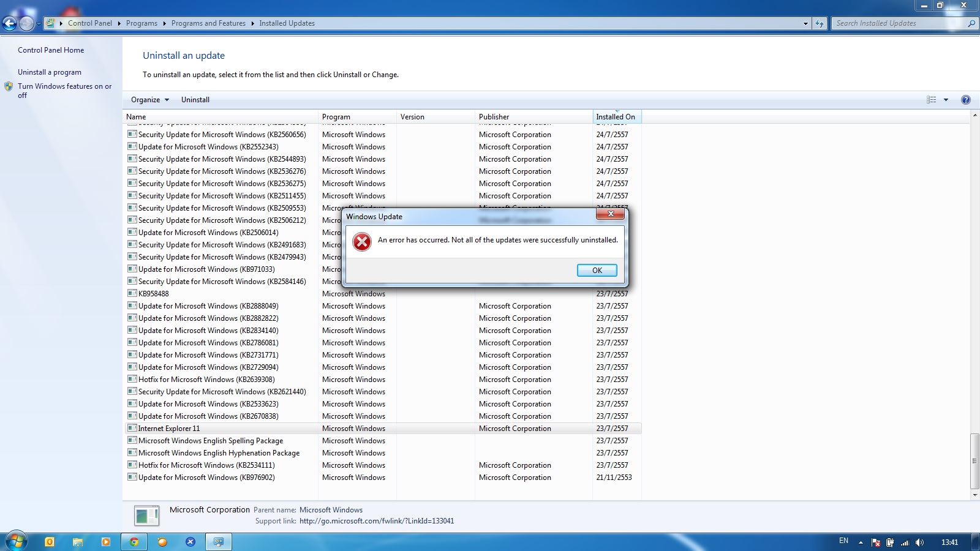980x551 pixels.
Task: Select Programs and Features breadcrumb
Action: click(208, 23)
